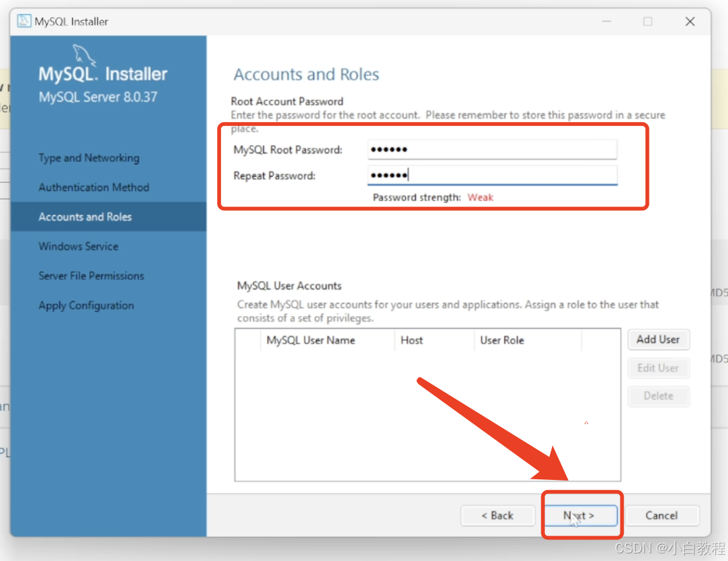The image size is (728, 561).
Task: Select the Accounts and Roles step
Action: [x=108, y=217]
